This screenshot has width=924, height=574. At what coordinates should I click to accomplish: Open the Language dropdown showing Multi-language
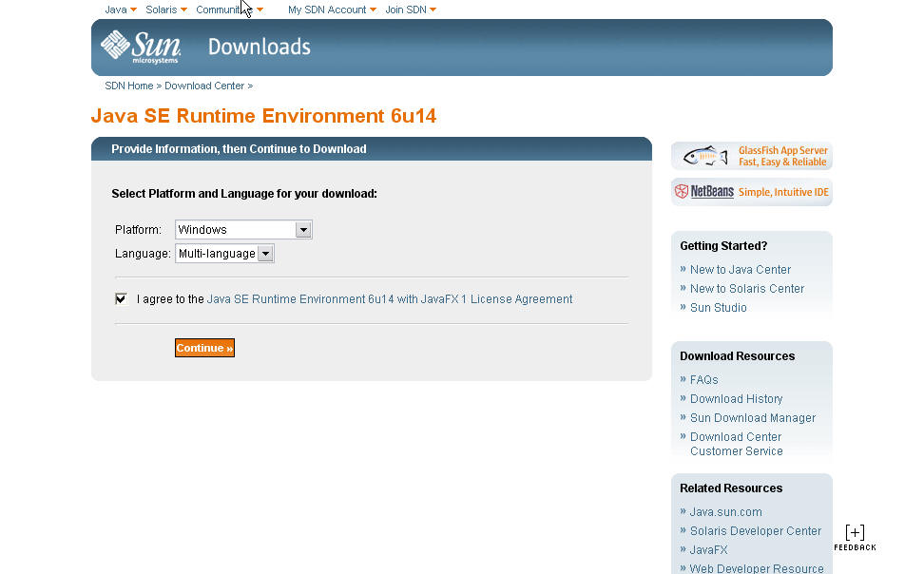tap(224, 254)
